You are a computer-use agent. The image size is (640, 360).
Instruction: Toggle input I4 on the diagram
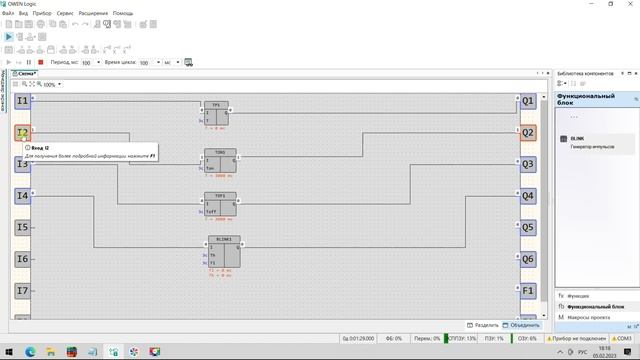click(22, 196)
